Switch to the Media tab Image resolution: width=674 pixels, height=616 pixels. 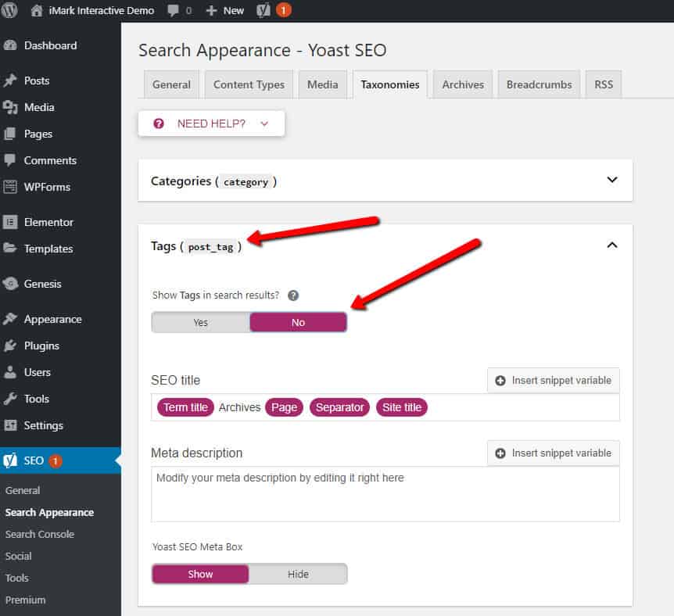322,84
